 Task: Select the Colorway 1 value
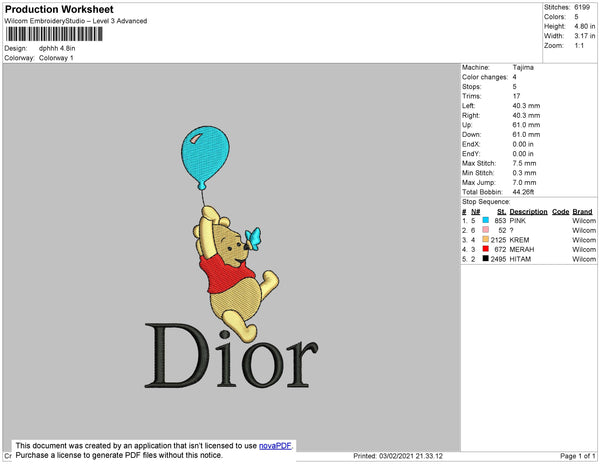click(x=56, y=58)
